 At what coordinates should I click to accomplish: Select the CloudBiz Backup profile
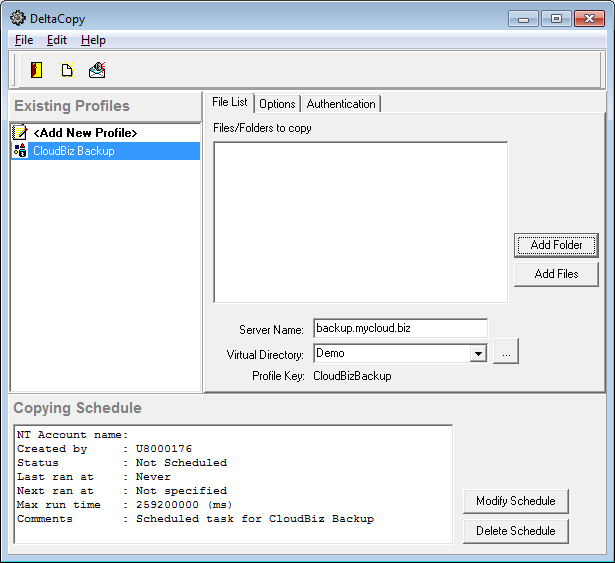point(73,151)
